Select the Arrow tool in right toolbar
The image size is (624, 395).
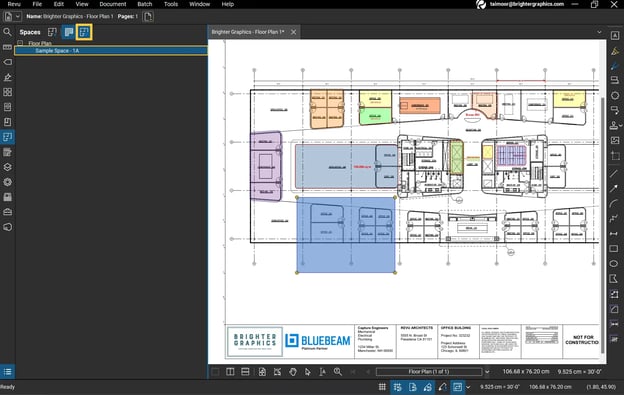pos(614,189)
